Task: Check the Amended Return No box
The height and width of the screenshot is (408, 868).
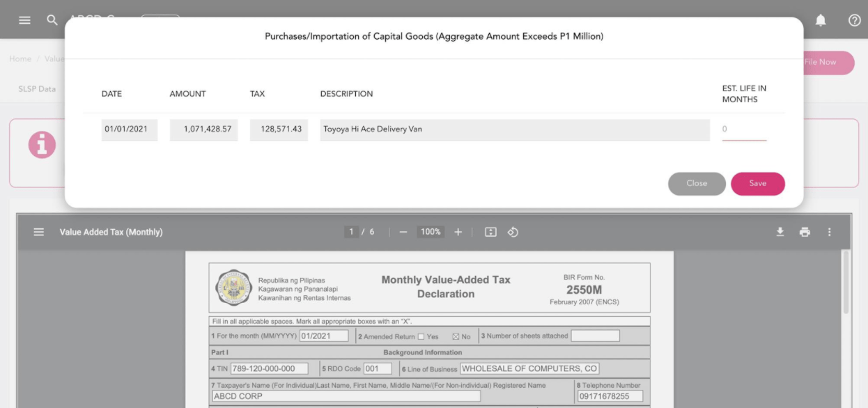Action: pyautogui.click(x=455, y=336)
